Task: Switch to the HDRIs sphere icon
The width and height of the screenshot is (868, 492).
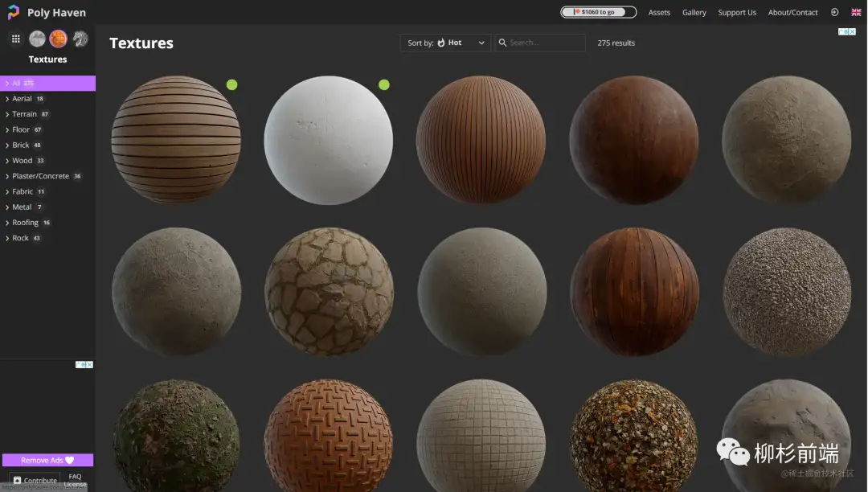Action: click(x=37, y=39)
